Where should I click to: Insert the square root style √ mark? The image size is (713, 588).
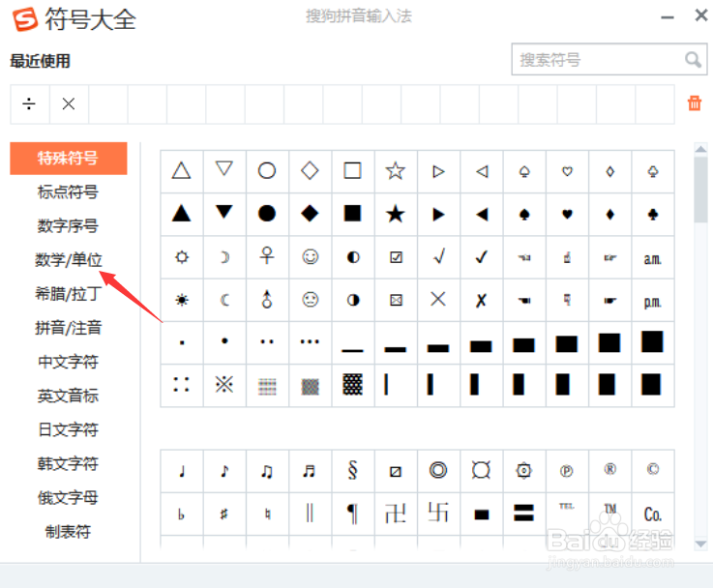pyautogui.click(x=438, y=257)
